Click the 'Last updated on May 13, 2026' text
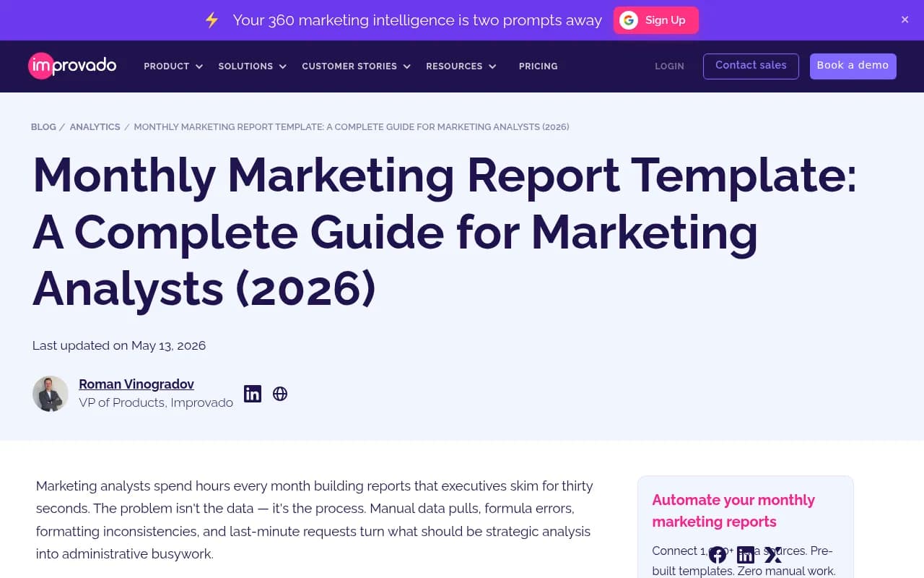Viewport: 924px width, 578px height. click(x=119, y=345)
